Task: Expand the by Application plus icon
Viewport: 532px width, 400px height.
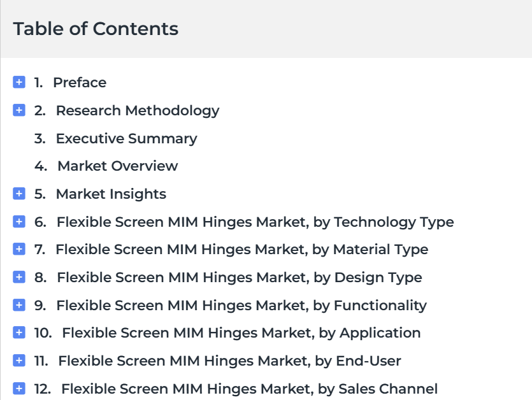Action: (19, 332)
